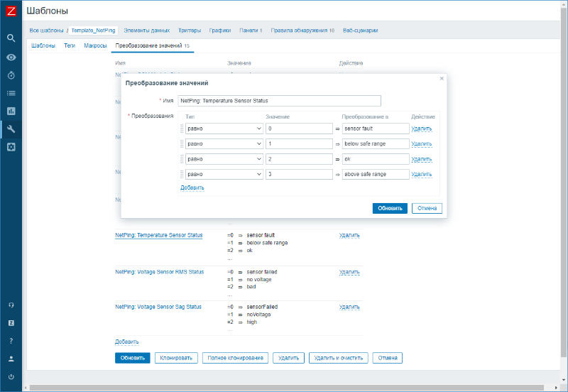
Task: Click Удалить и очистить button
Action: pos(339,358)
